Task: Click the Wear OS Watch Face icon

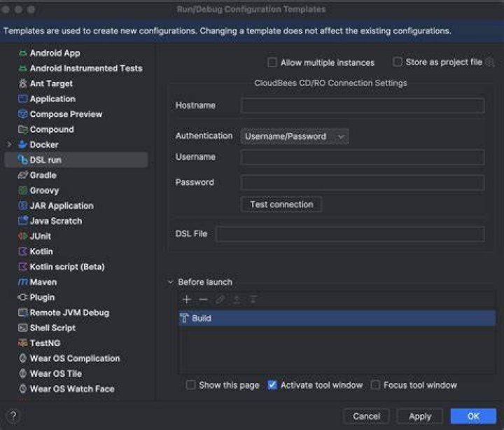Action: pos(22,389)
